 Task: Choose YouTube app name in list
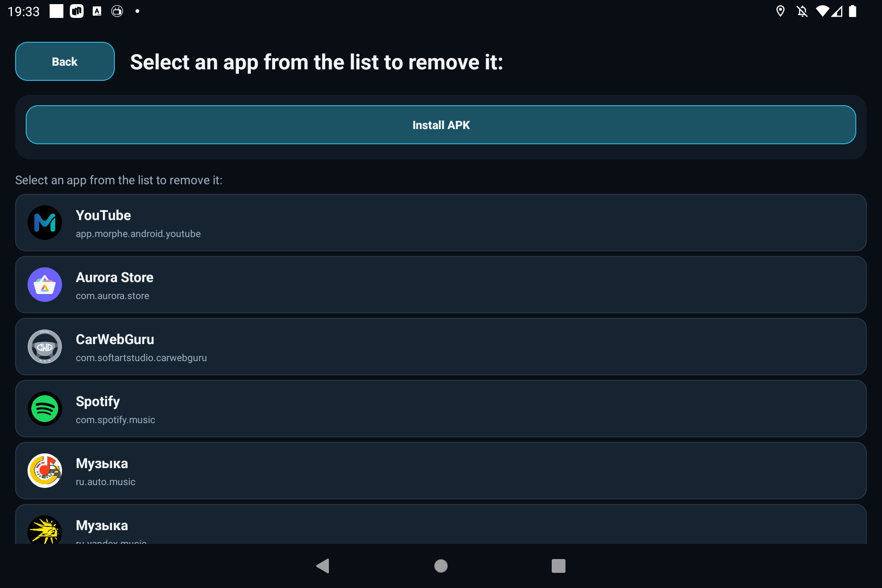pos(103,215)
